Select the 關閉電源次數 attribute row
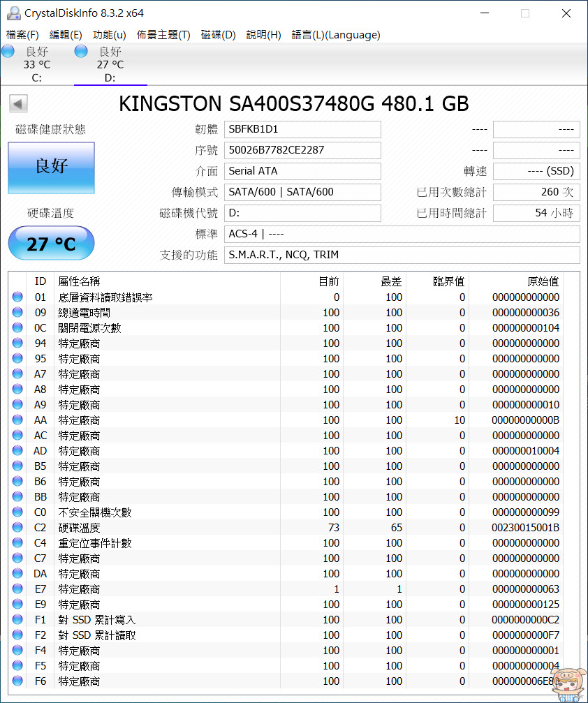Image resolution: width=588 pixels, height=703 pixels. 286,327
